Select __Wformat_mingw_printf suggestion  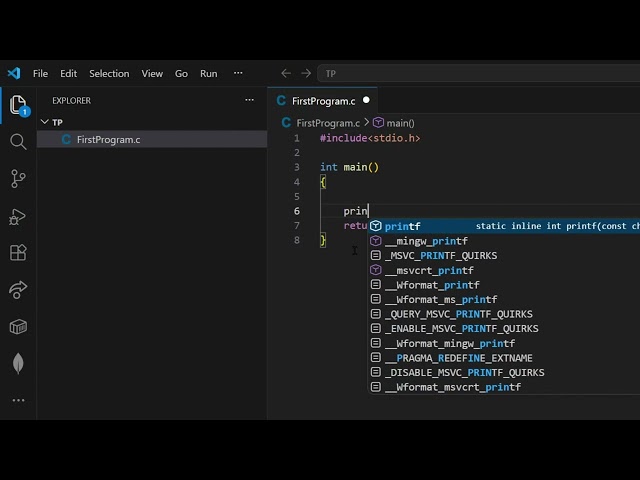tap(504, 343)
